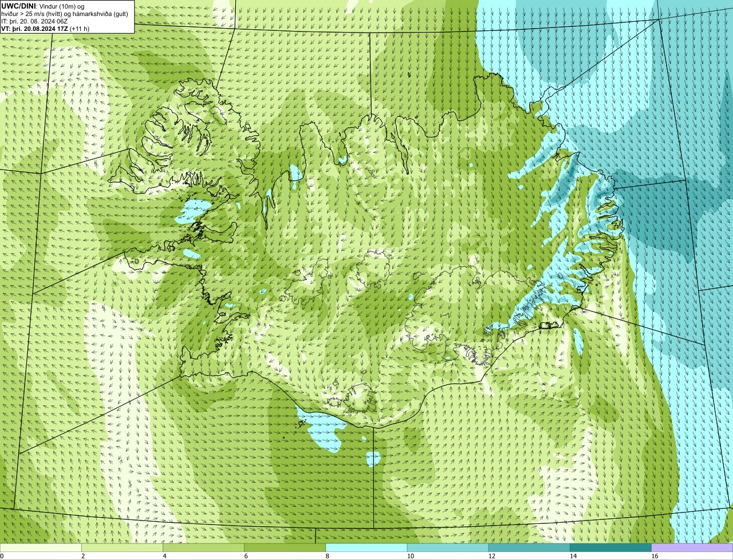Click the 12–14 m/s teal legend swatch
Screen dimensions: 733x560
point(529,548)
